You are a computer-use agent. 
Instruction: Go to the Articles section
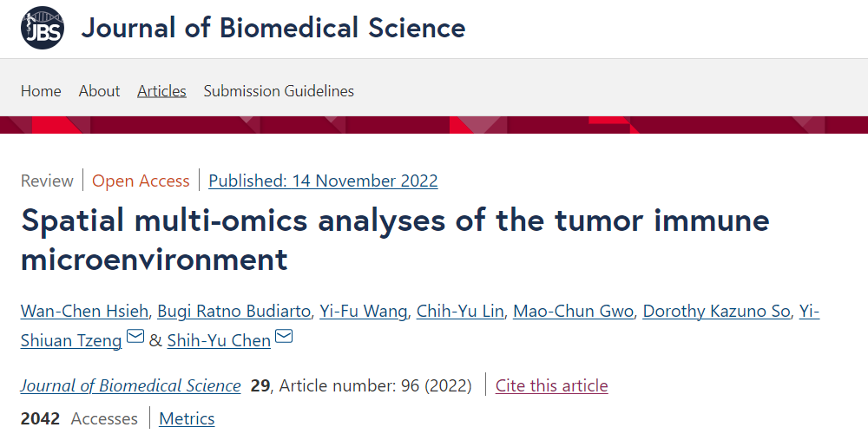161,91
